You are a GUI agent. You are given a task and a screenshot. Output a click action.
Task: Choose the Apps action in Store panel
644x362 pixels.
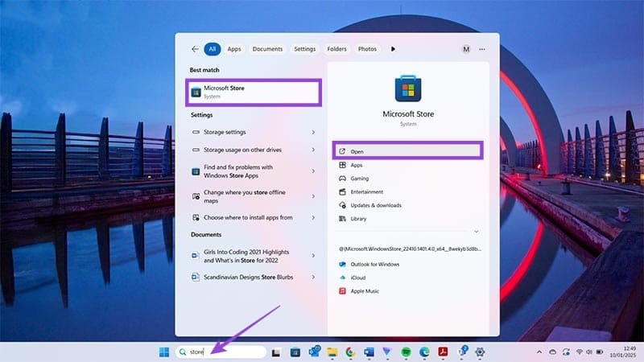click(356, 165)
